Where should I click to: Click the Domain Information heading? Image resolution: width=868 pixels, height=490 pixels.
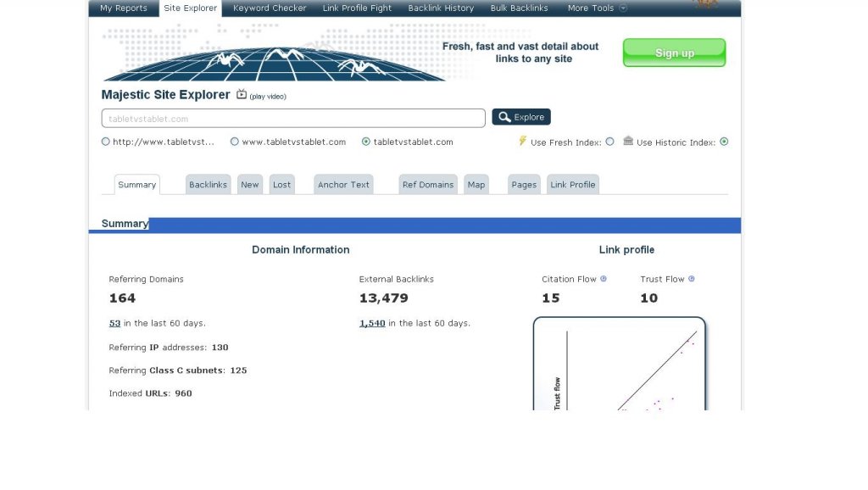(x=301, y=250)
